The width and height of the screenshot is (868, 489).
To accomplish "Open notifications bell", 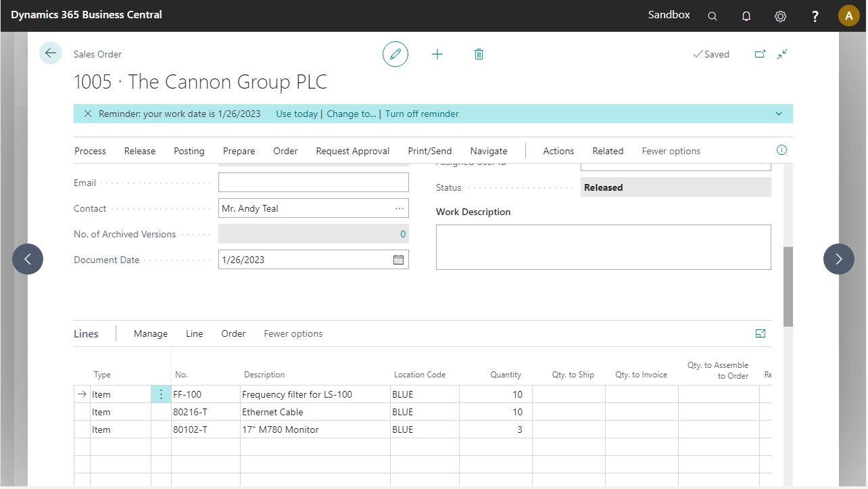I will pos(746,16).
